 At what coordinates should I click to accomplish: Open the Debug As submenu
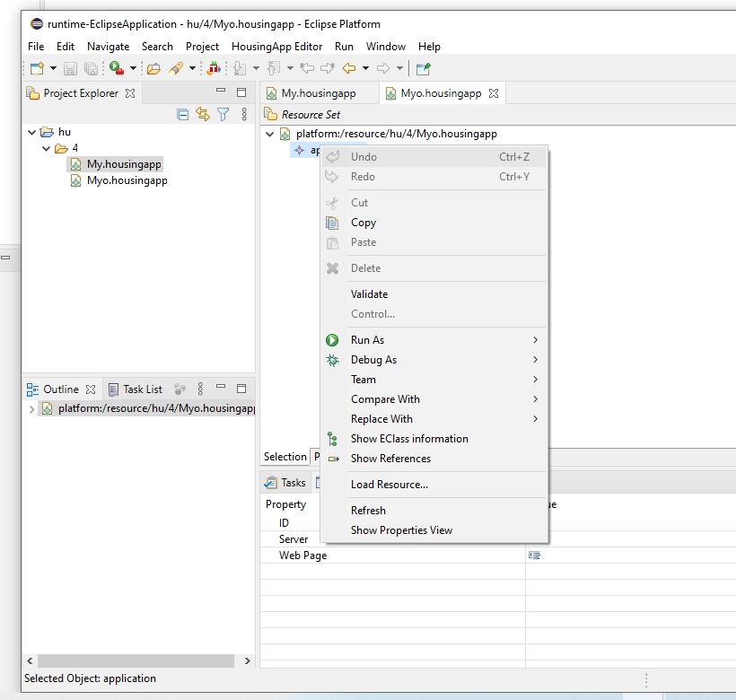tap(434, 360)
